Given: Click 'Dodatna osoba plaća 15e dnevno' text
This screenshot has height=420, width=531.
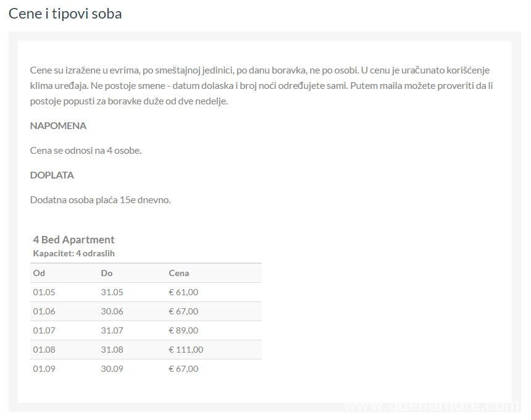Looking at the screenshot, I should (100, 200).
